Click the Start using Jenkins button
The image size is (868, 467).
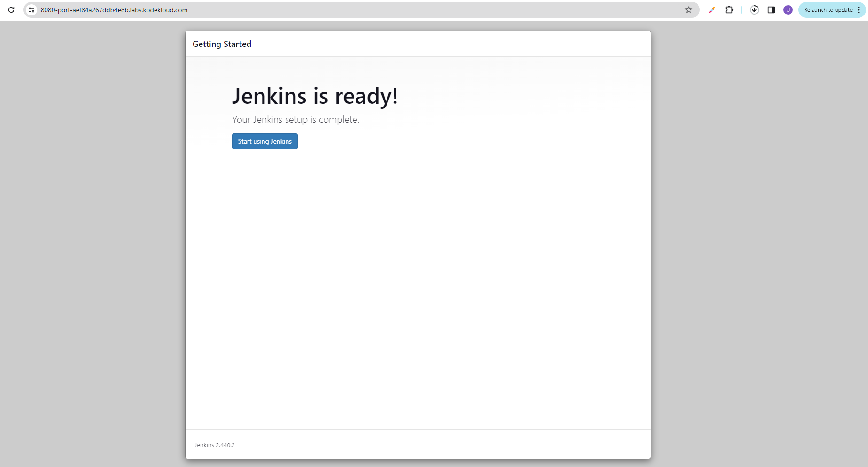point(265,141)
